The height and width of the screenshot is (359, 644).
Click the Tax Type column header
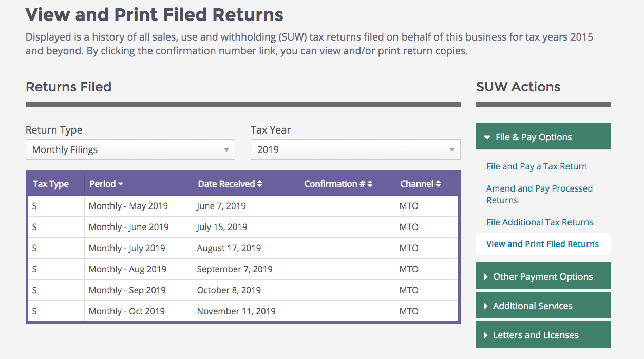pyautogui.click(x=51, y=184)
